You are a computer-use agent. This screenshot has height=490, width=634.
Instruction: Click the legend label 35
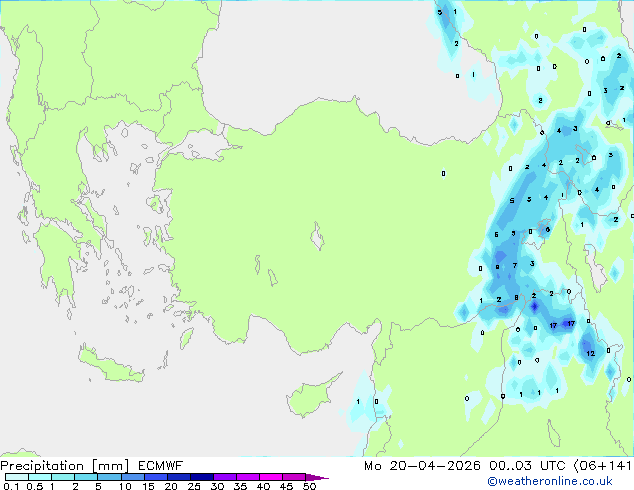pos(240,486)
